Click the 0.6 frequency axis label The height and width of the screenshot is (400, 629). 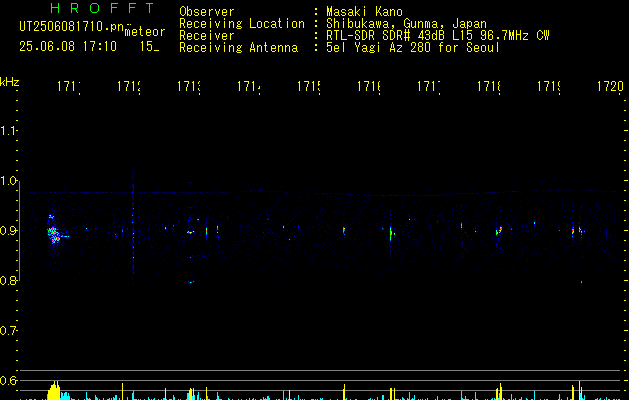point(8,380)
